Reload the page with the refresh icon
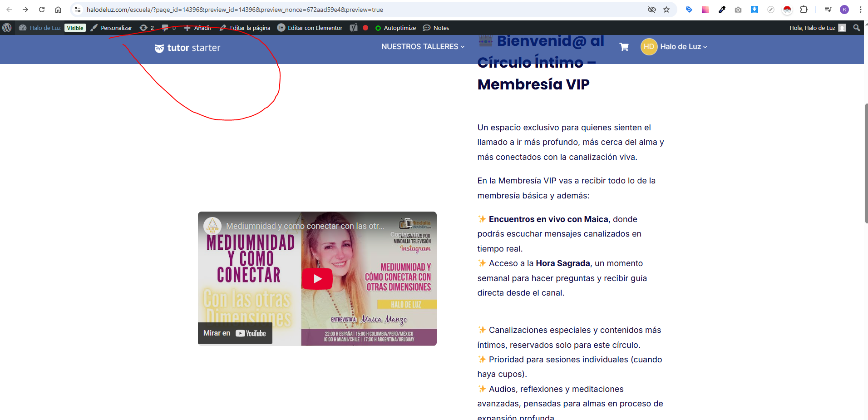The width and height of the screenshot is (868, 420). [x=42, y=10]
